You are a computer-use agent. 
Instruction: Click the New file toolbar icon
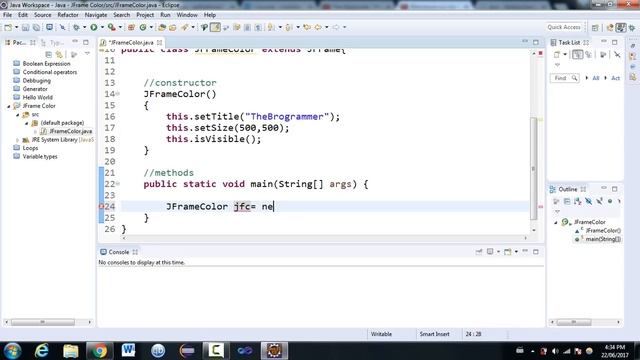[8, 27]
